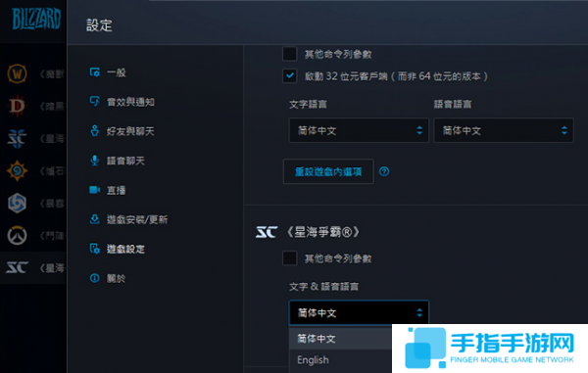Click the 語音聊天 microphone icon
This screenshot has width=588, height=373.
[x=94, y=161]
